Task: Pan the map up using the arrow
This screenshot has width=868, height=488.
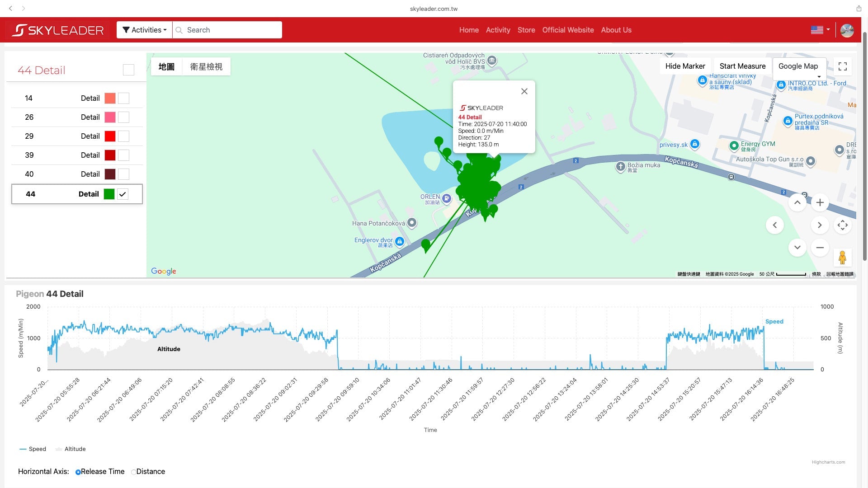Action: 797,202
